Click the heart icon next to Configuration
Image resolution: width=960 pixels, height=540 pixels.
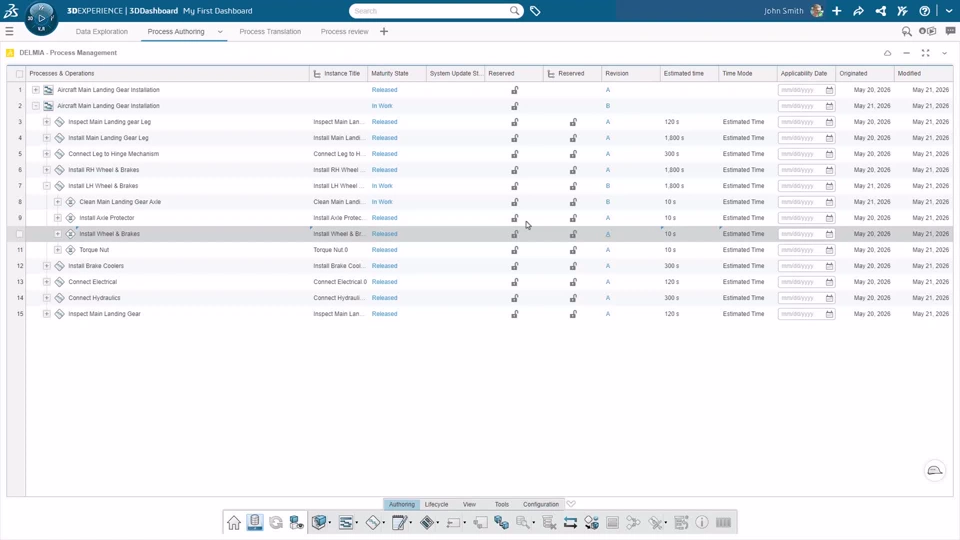point(571,504)
